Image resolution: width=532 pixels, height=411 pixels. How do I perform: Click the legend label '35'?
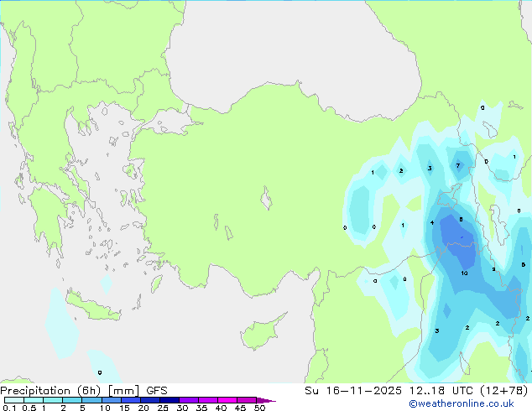coord(201,408)
